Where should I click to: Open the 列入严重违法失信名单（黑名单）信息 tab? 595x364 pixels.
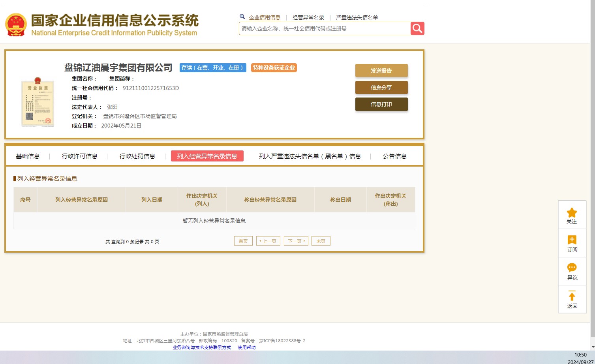(x=310, y=156)
